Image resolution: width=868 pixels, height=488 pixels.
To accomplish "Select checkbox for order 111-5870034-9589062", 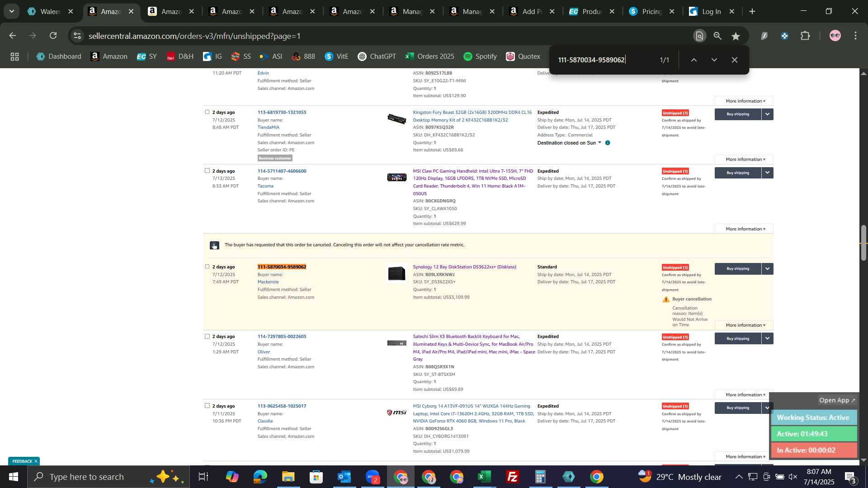I will 208,266.
